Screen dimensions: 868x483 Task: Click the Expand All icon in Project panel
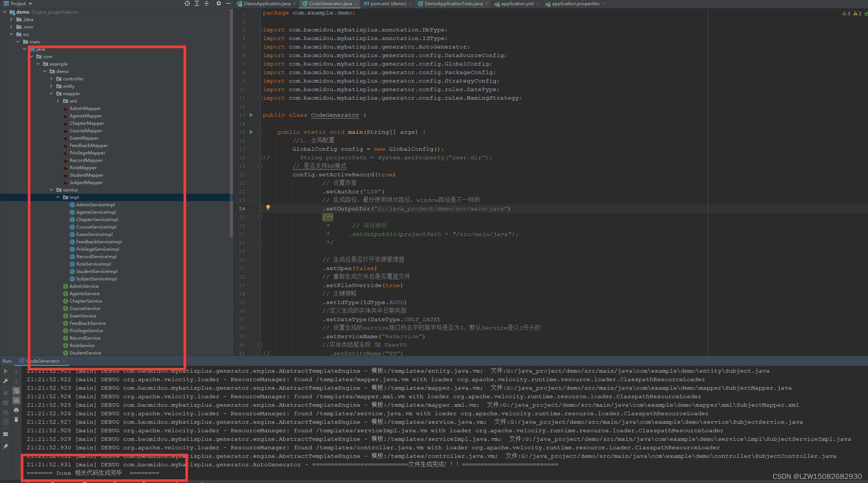(x=197, y=3)
